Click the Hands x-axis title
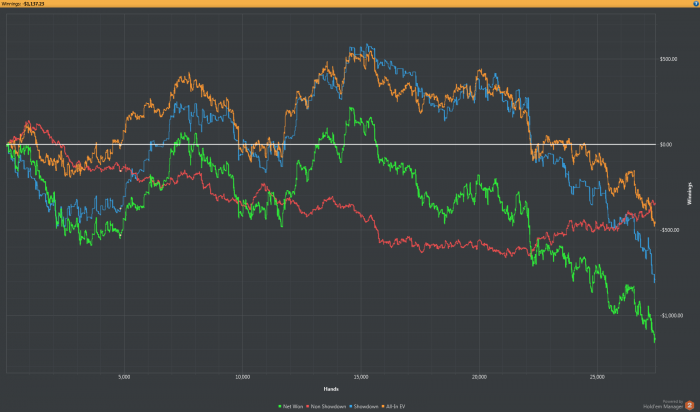Viewport: 700px width, 412px height. pyautogui.click(x=331, y=389)
